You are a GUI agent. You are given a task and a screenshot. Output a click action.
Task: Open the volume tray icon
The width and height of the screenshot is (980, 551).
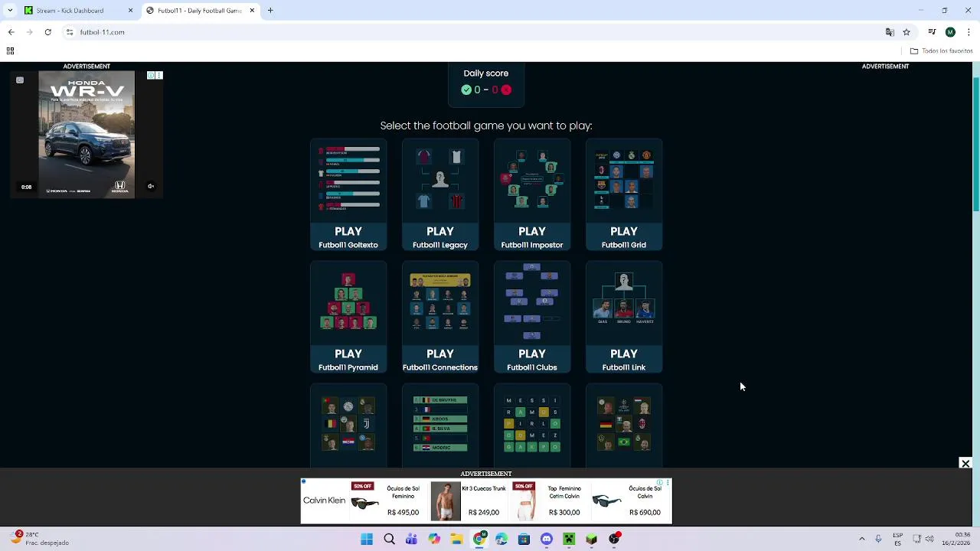coord(931,540)
